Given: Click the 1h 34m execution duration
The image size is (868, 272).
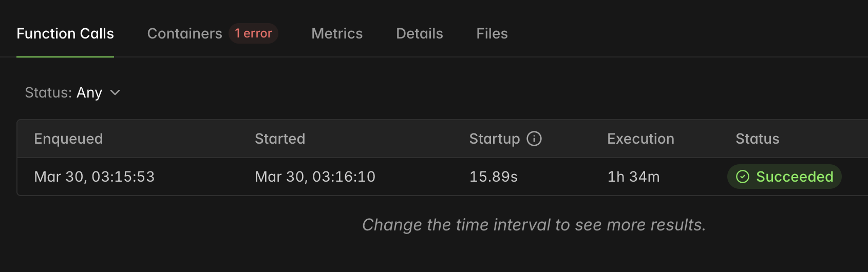Looking at the screenshot, I should [x=633, y=177].
